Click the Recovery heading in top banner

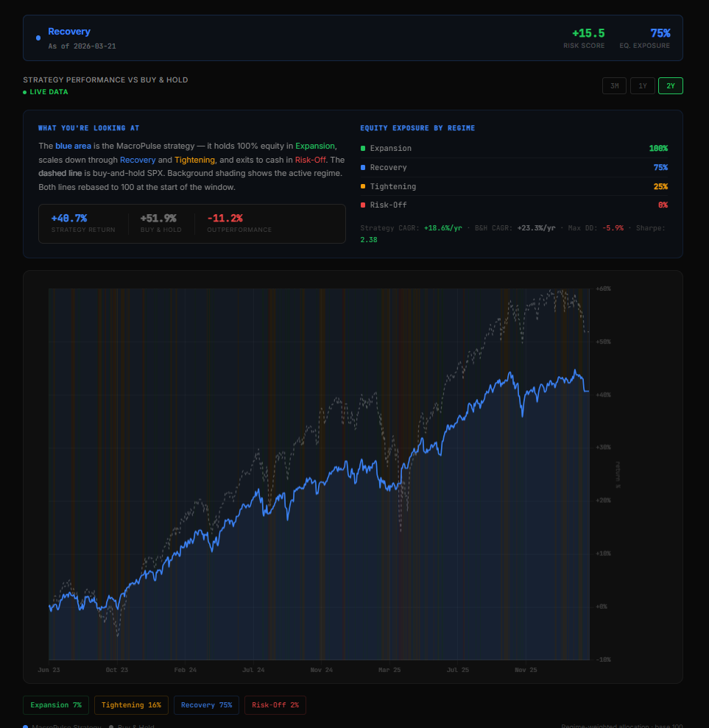[x=69, y=32]
